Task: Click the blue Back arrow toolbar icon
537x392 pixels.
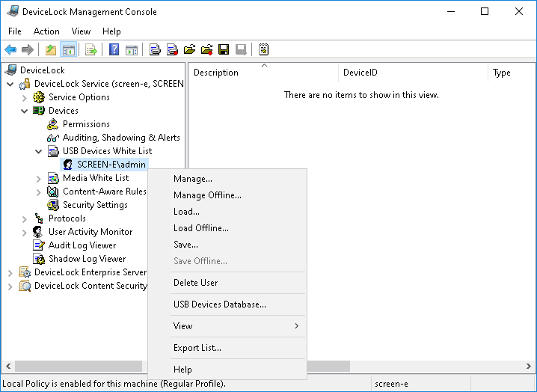Action: tap(10, 50)
